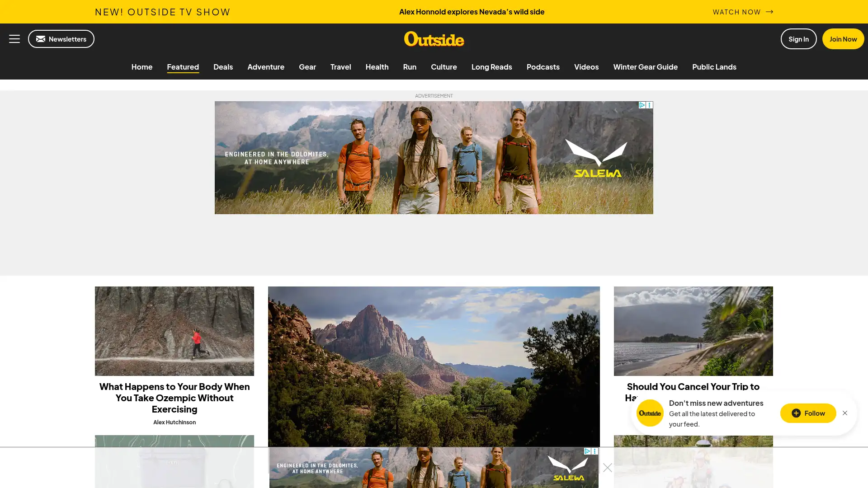This screenshot has width=868, height=488.
Task: Click the plus icon on the Follow button
Action: pyautogui.click(x=796, y=413)
